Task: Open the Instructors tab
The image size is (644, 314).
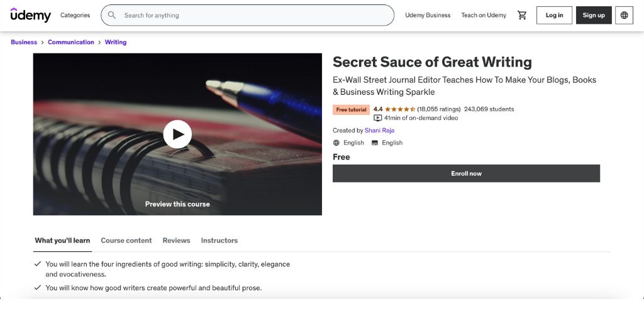Action: (219, 241)
